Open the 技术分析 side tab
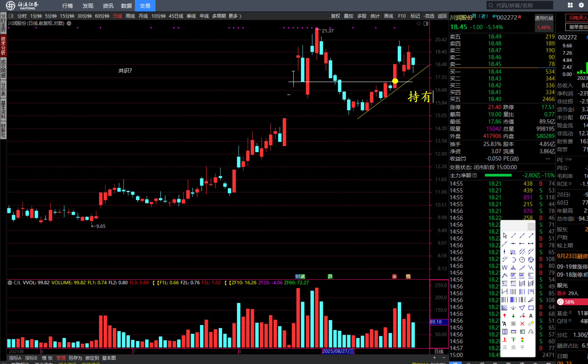This screenshot has height=364, width=588. (x=3, y=46)
